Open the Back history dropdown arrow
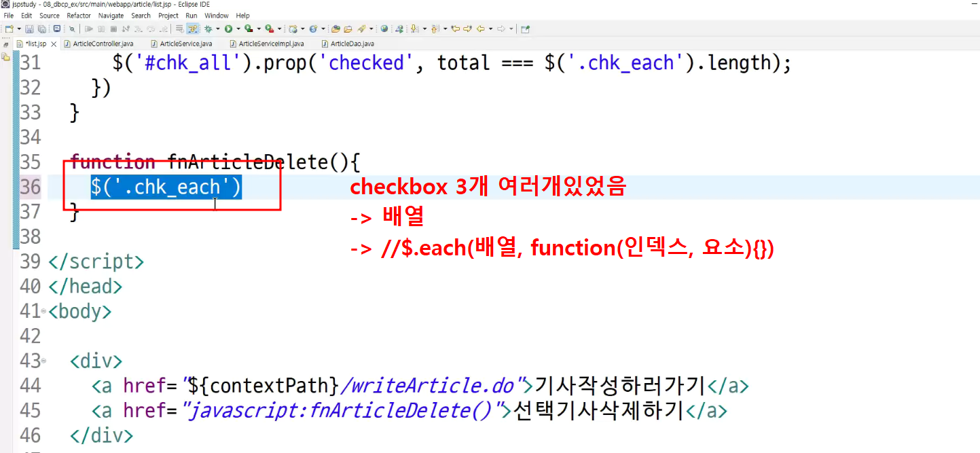980x453 pixels. pos(490,29)
